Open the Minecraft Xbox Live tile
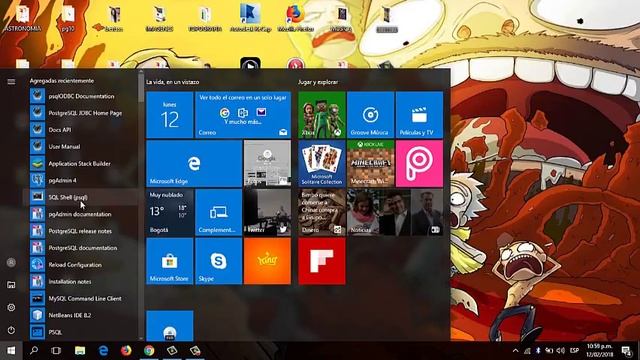640x360 pixels. [371, 164]
